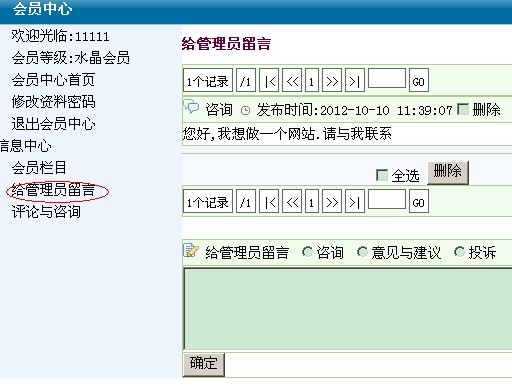Viewport: 512px width, 389px height.
Task: Open 给管理员留言 sidebar link
Action: click(53, 190)
